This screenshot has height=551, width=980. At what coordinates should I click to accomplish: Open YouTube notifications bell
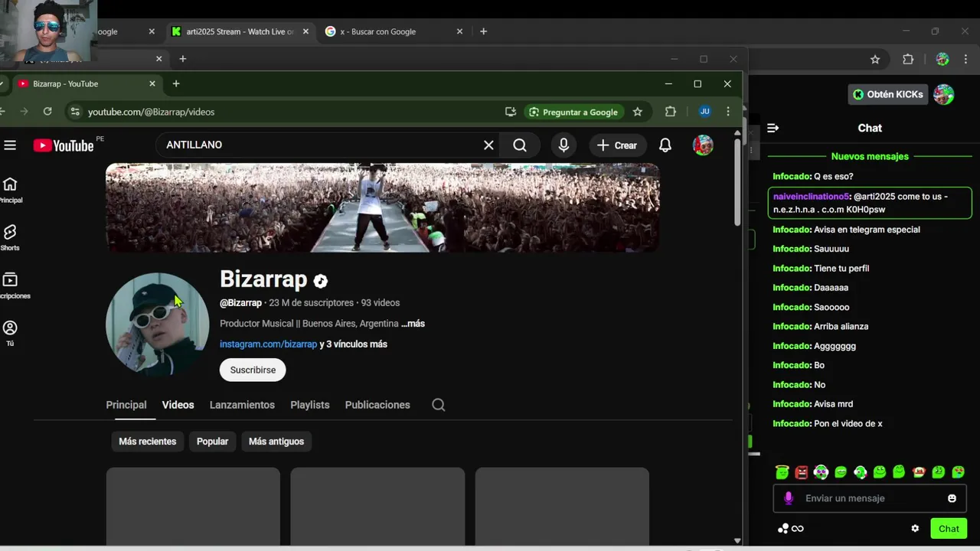coord(665,145)
